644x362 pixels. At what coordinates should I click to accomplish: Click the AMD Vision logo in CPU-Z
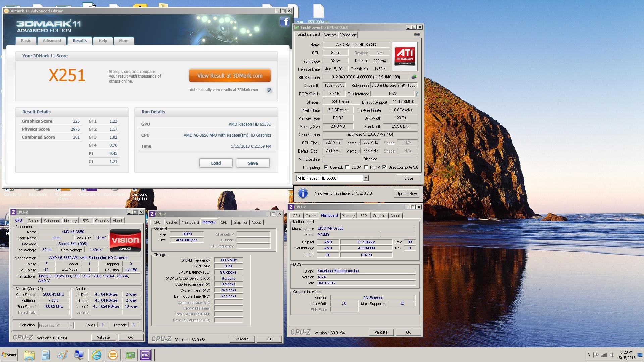click(125, 240)
